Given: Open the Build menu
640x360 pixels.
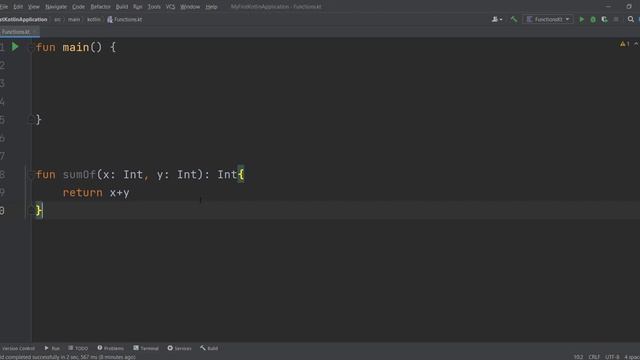Looking at the screenshot, I should 122,7.
